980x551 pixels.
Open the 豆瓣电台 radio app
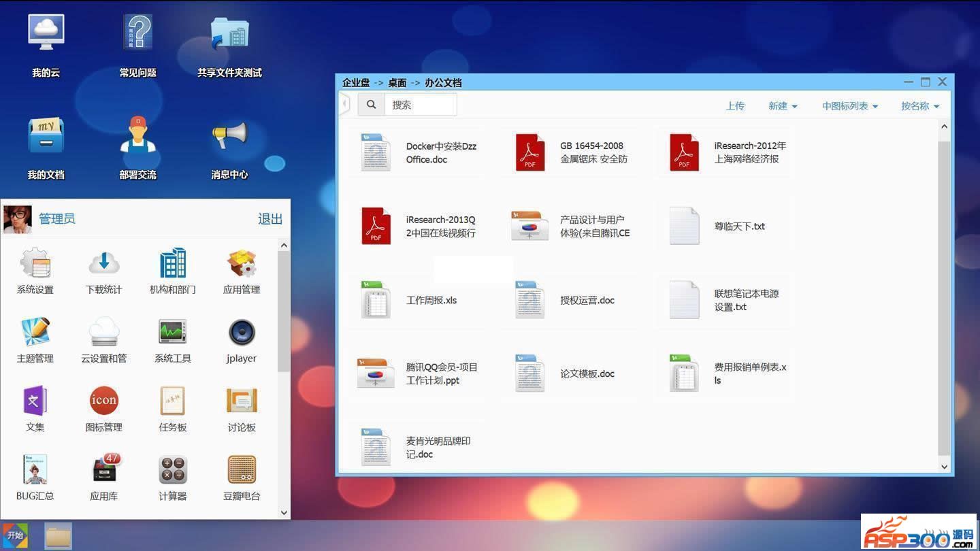coord(242,471)
